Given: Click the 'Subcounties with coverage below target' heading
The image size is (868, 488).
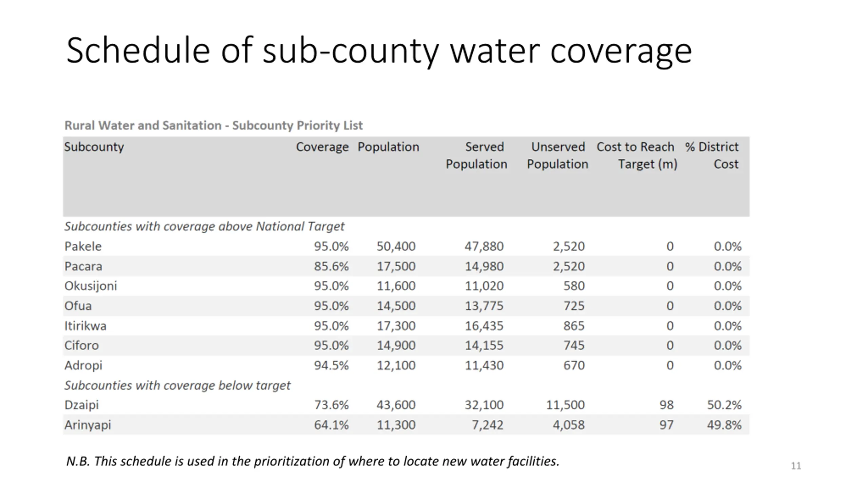Looking at the screenshot, I should point(177,385).
